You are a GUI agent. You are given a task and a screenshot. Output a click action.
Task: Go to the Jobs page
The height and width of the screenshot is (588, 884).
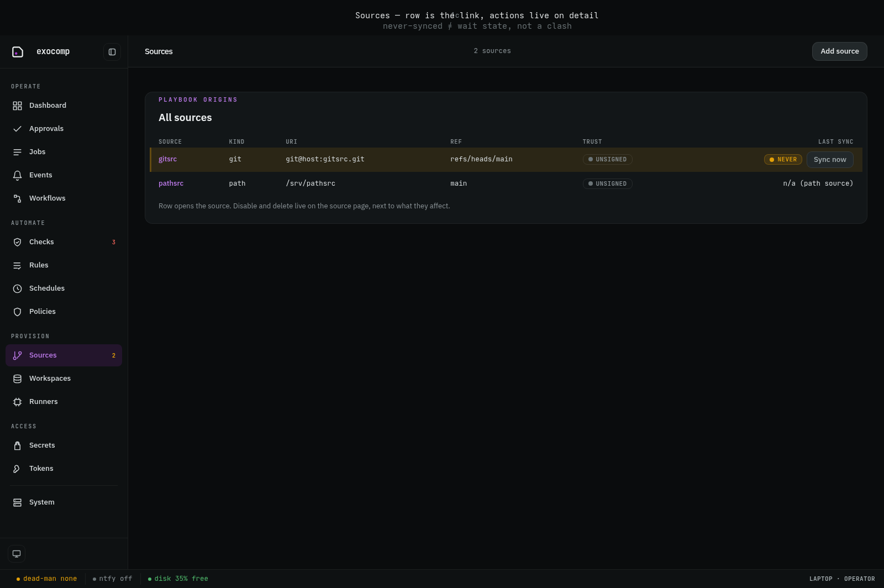64,152
